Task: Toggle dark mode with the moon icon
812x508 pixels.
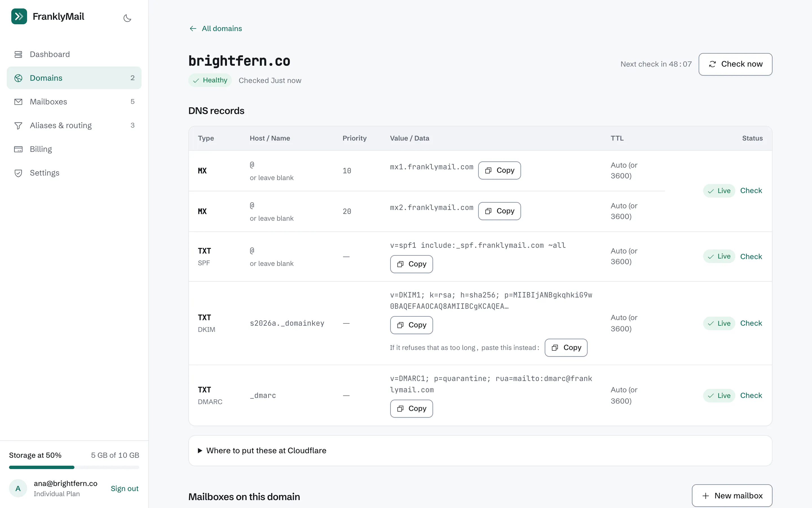Action: (x=127, y=18)
